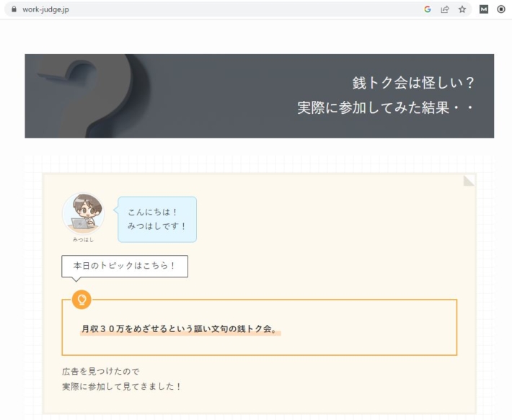Viewport: 512px width, 420px height.
Task: Click the みつはし avatar illustration
Action: [83, 213]
